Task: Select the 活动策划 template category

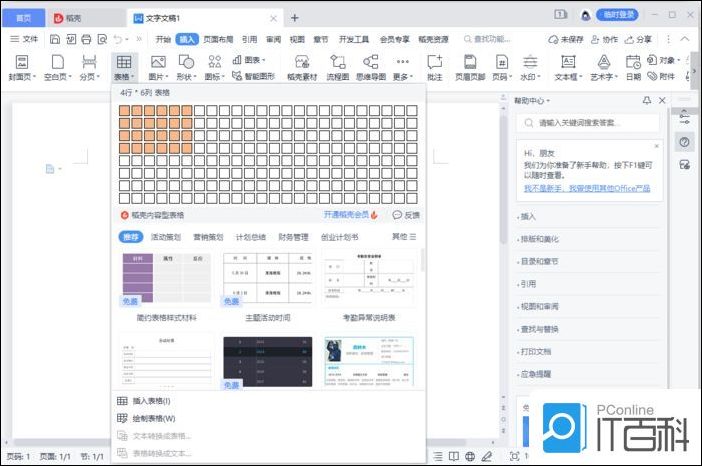Action: pos(165,237)
